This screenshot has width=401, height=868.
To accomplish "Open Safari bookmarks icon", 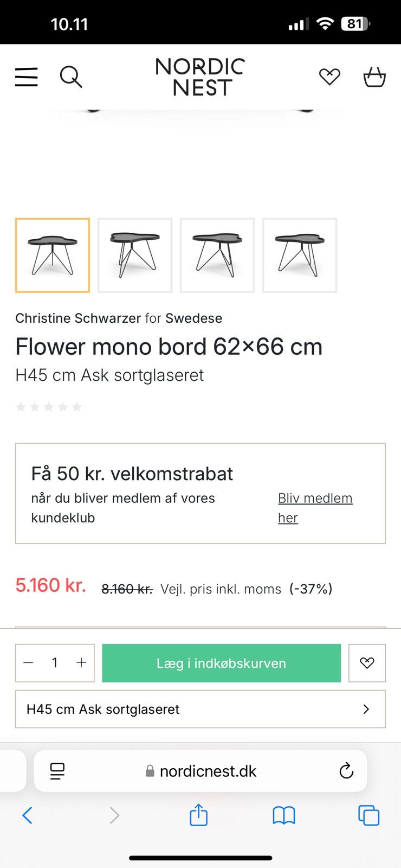I will pyautogui.click(x=283, y=815).
